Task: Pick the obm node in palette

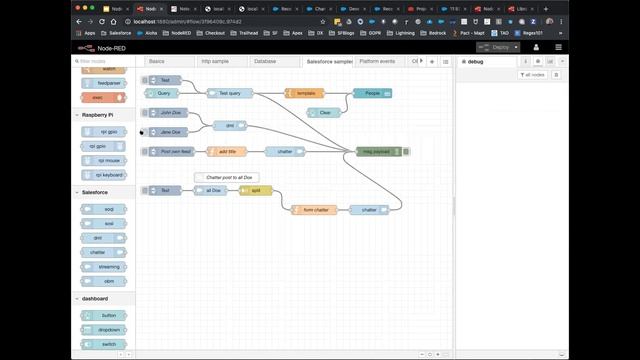Action: coord(104,281)
